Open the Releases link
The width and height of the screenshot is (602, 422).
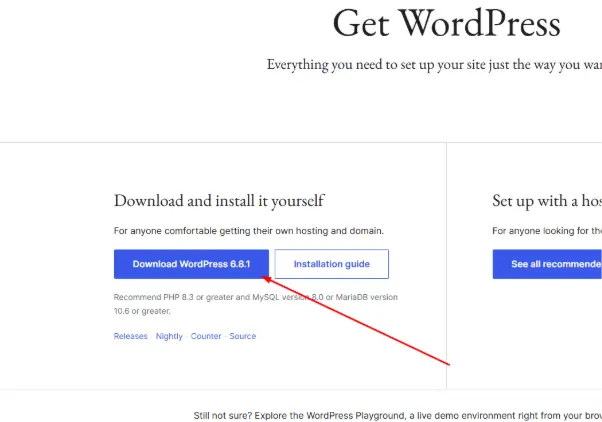(x=131, y=336)
